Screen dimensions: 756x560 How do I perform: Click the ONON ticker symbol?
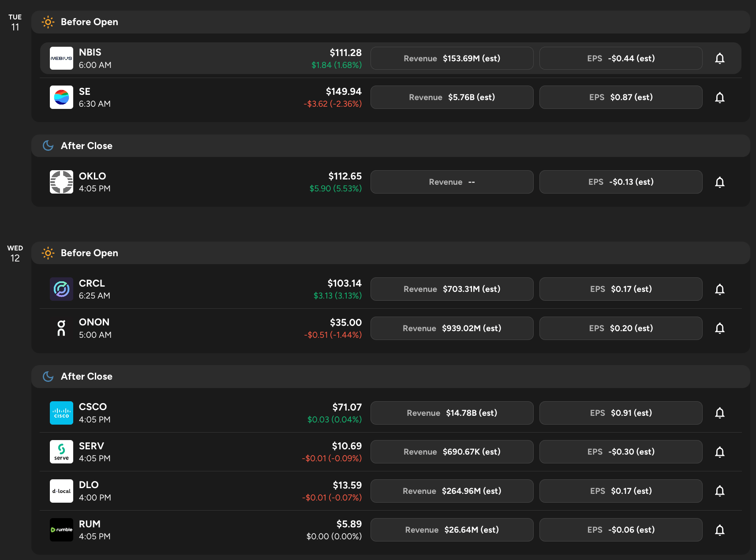[x=94, y=322]
